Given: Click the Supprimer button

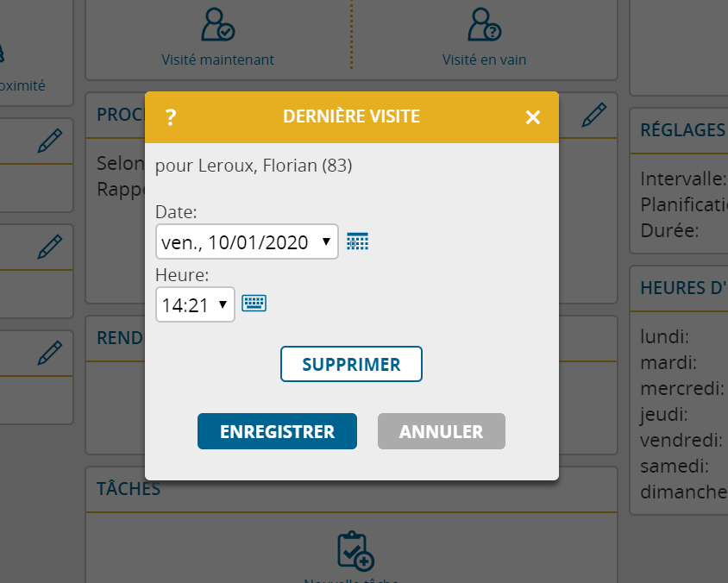Looking at the screenshot, I should [351, 364].
